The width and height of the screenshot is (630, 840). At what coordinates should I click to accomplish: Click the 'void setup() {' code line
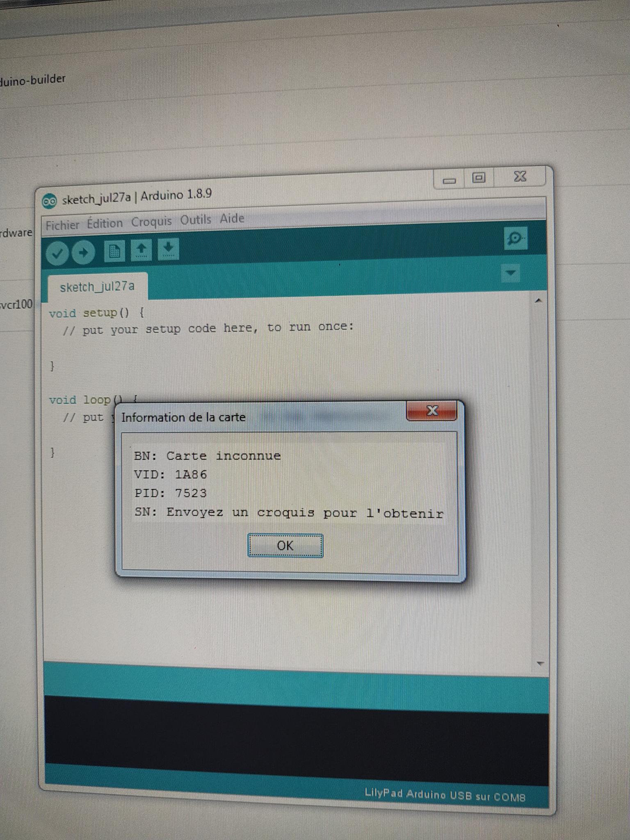pyautogui.click(x=97, y=313)
